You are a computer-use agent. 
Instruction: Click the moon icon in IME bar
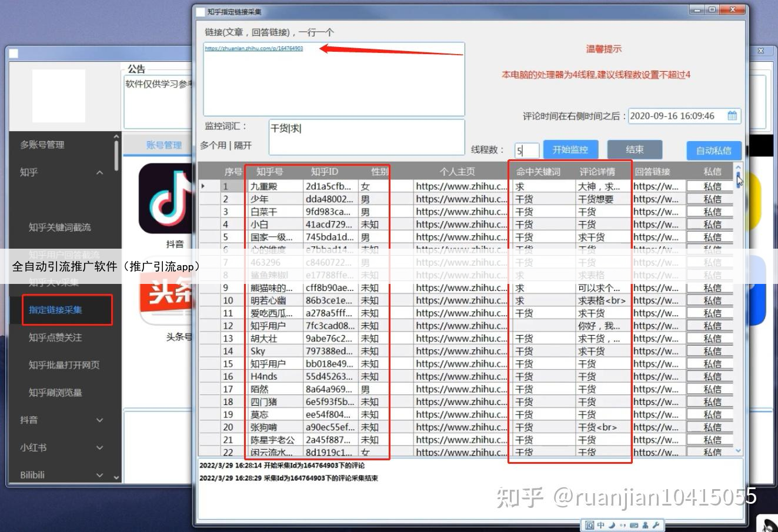(x=612, y=525)
